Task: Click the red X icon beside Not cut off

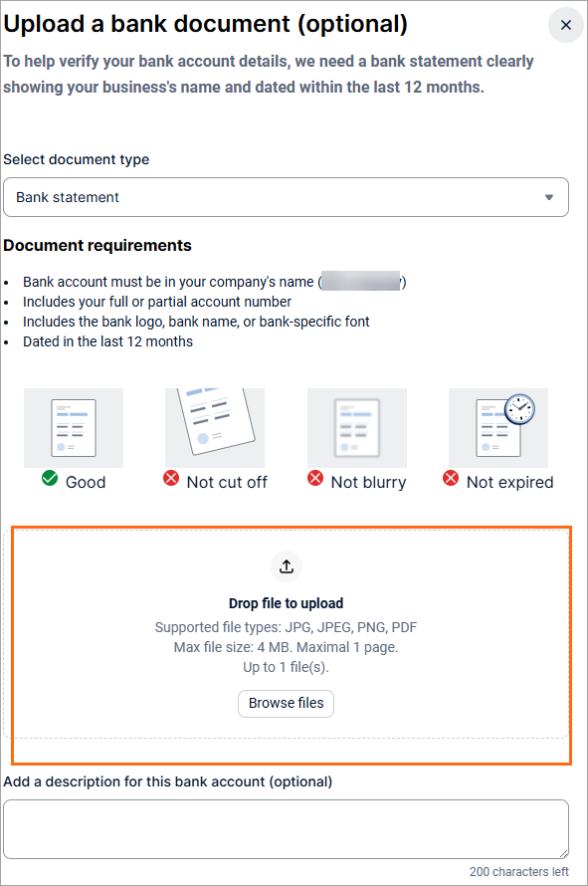Action: [171, 479]
